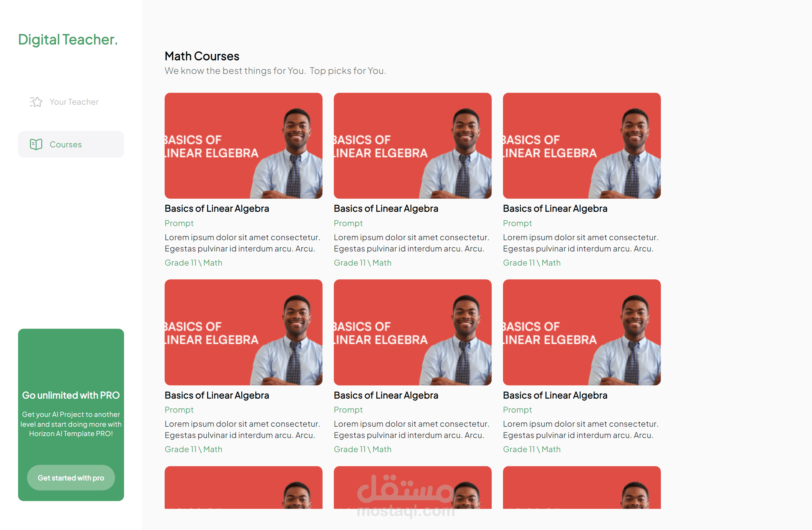Open the first course thumbnail in the top row
The image size is (812, 530).
244,146
